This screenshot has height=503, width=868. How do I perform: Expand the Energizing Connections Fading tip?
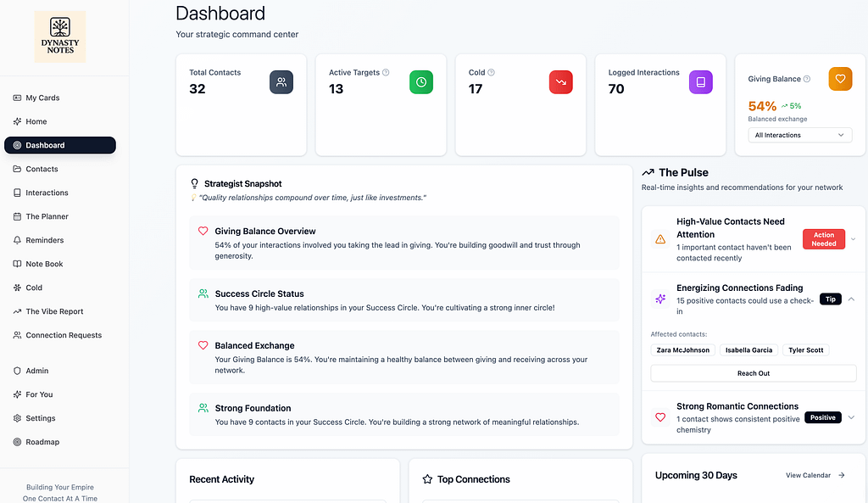click(x=849, y=299)
